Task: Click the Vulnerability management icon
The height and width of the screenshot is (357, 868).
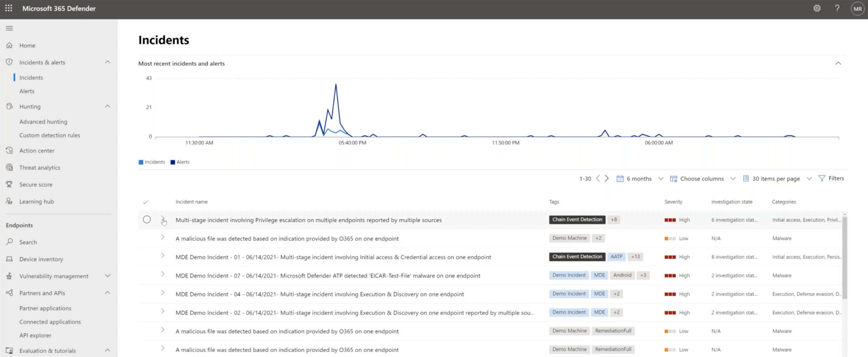Action: 9,276
